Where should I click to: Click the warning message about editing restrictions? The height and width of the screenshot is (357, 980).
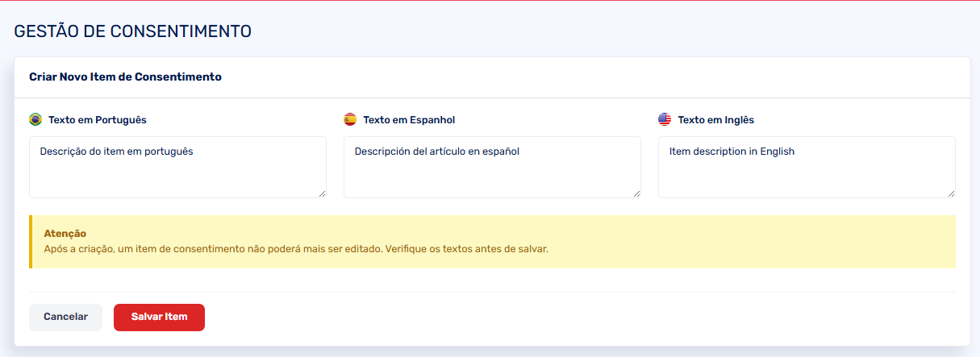[x=296, y=249]
